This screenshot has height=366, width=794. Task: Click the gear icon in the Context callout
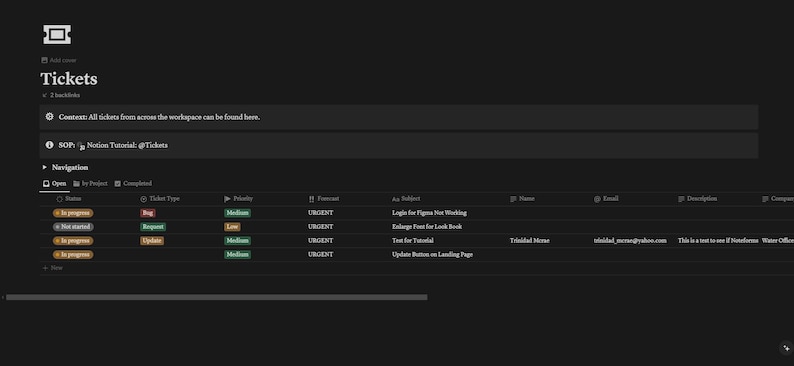coord(49,117)
